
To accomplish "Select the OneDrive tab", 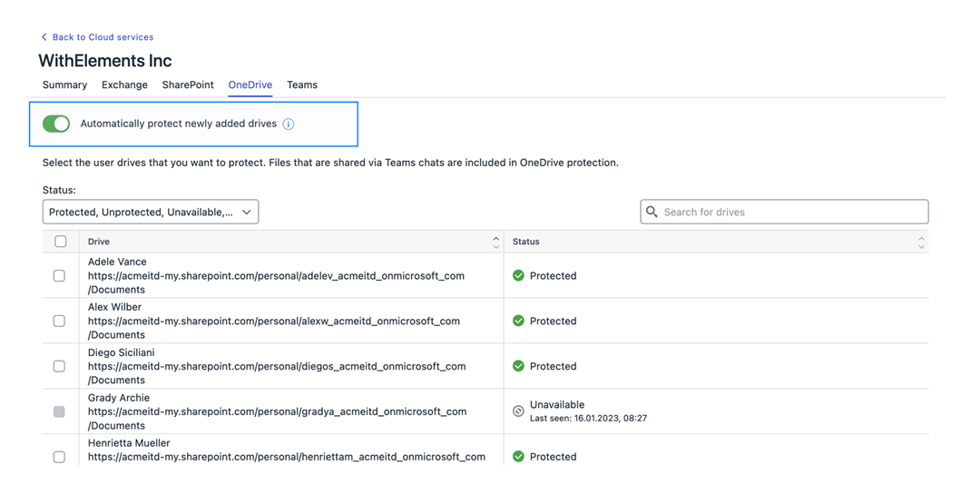I will (250, 85).
